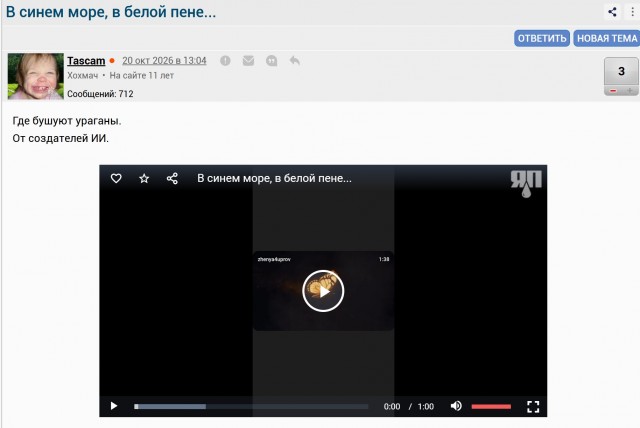Image resolution: width=640 pixels, height=428 pixels.
Task: Click the ЯП logo in video player
Action: pos(526,184)
